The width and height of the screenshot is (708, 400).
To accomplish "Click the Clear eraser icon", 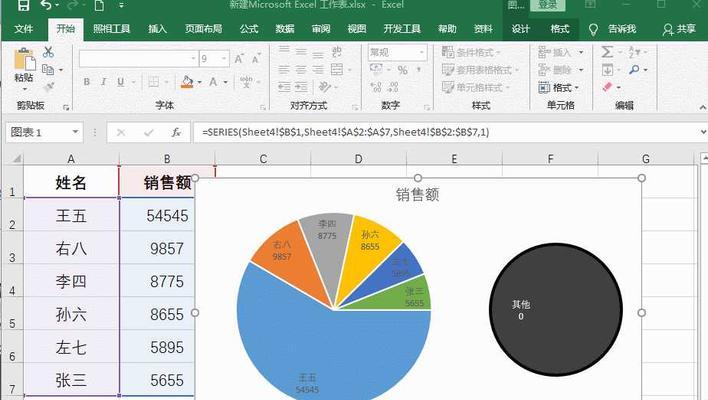I will point(607,87).
